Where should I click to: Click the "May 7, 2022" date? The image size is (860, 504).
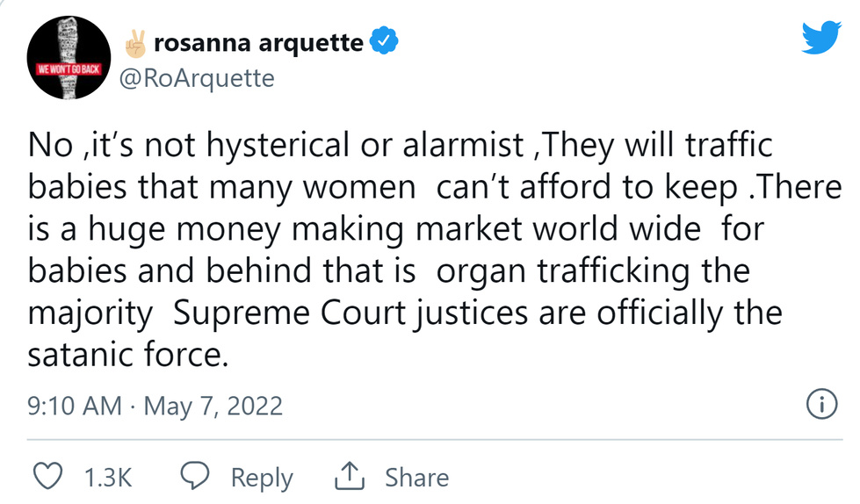(213, 406)
